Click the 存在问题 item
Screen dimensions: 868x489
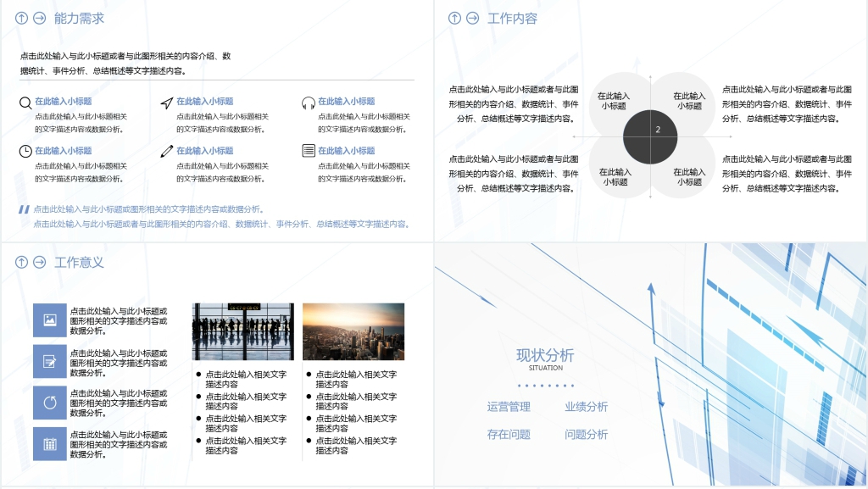pyautogui.click(x=509, y=434)
